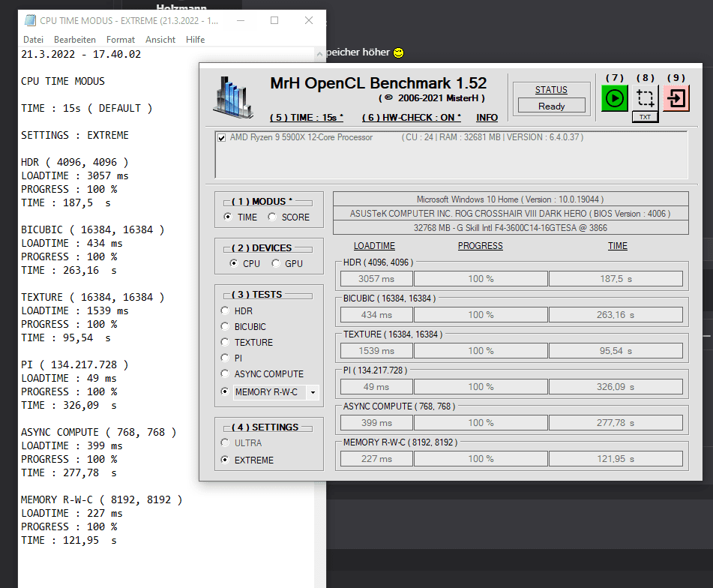Image resolution: width=713 pixels, height=588 pixels.
Task: Click the TIME column header
Action: pos(618,246)
